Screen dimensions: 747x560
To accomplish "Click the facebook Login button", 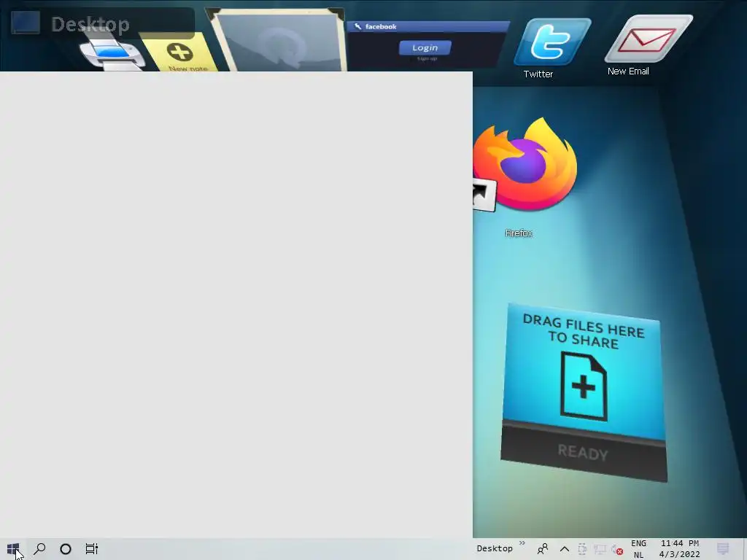I will (x=425, y=47).
